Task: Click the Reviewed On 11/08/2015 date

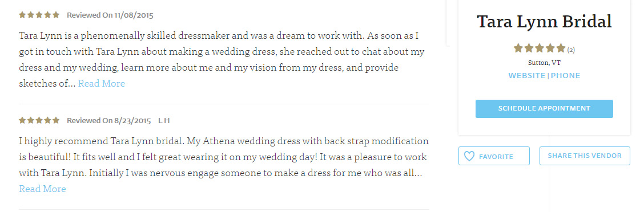Action: point(110,15)
